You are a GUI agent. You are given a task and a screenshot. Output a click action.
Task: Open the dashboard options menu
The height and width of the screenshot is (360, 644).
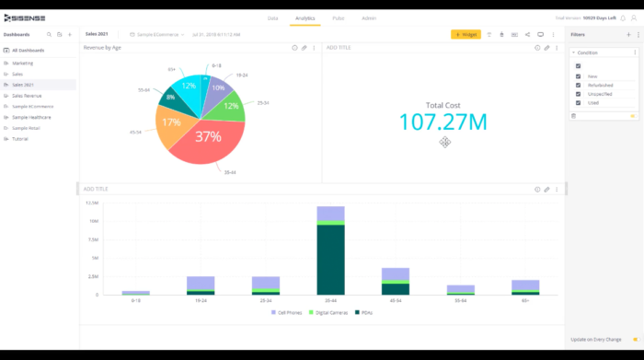point(553,34)
